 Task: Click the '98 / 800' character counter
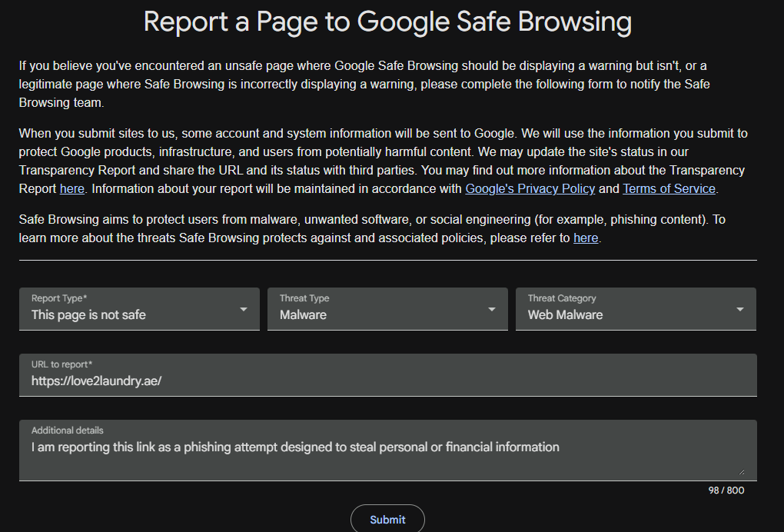click(x=726, y=490)
